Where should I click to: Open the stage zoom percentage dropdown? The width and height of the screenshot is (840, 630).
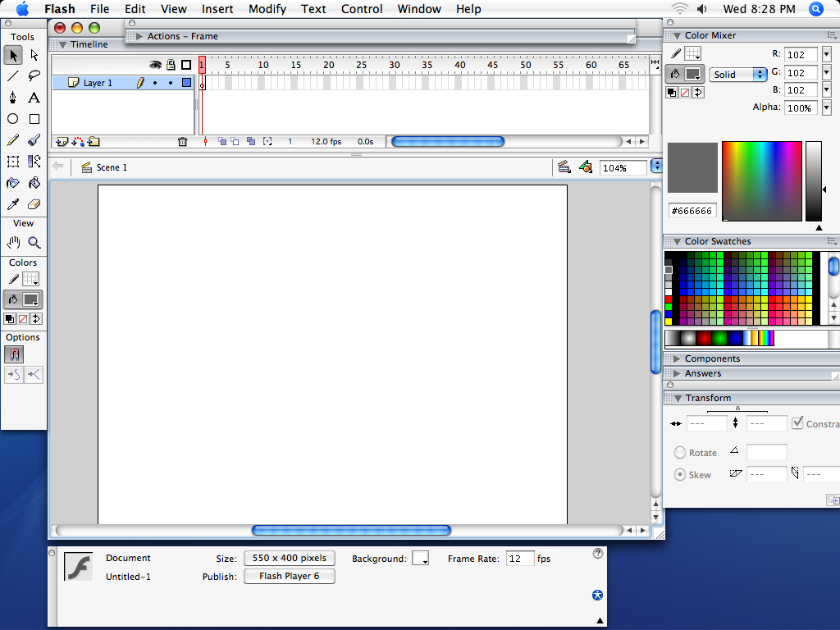point(656,166)
